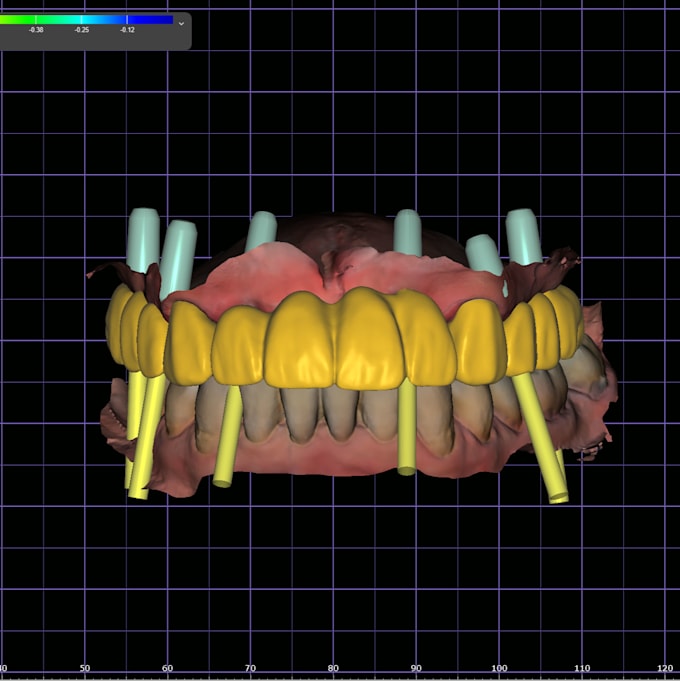
Task: Select the yellow upper bridge restoration
Action: click(343, 339)
